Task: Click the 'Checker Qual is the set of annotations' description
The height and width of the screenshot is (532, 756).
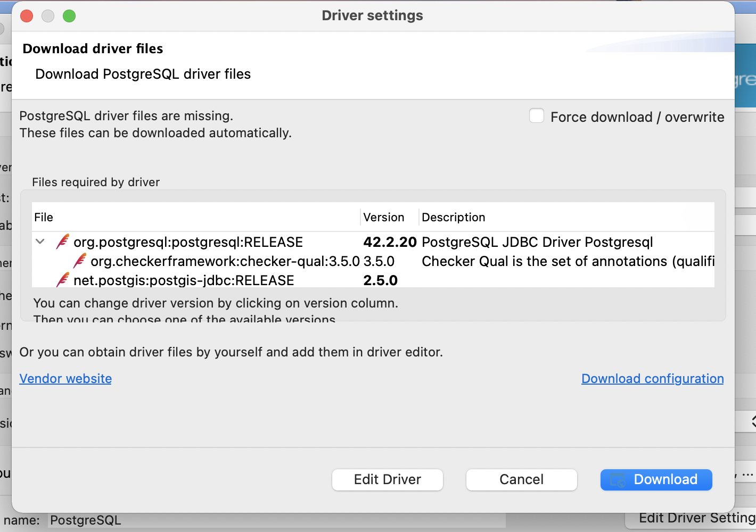Action: [x=568, y=261]
